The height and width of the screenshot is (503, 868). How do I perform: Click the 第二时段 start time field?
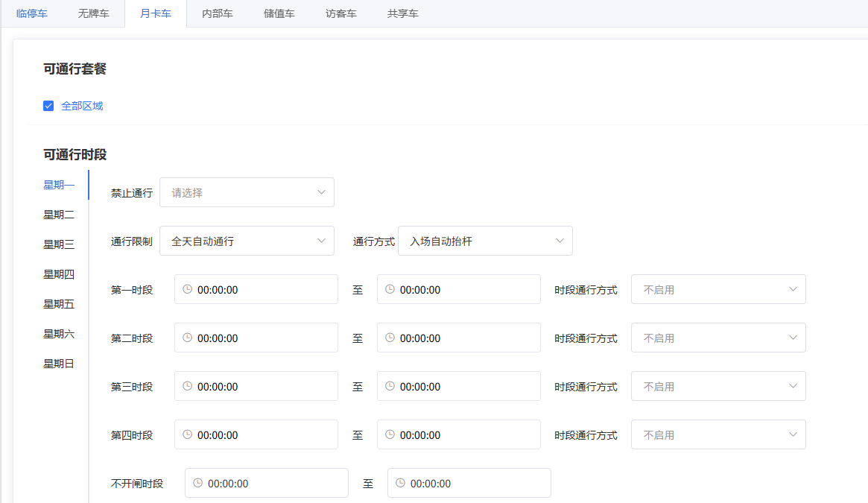tap(256, 338)
